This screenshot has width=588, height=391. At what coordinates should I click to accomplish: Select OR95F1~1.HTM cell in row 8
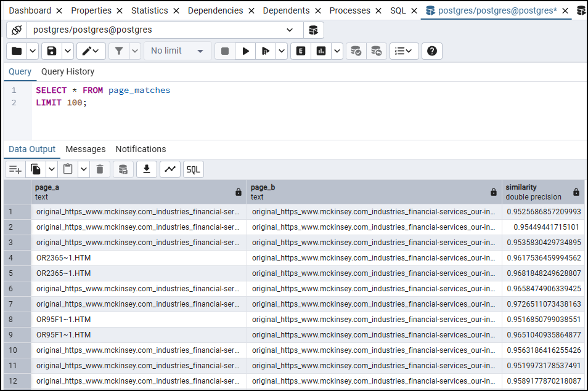(139, 320)
